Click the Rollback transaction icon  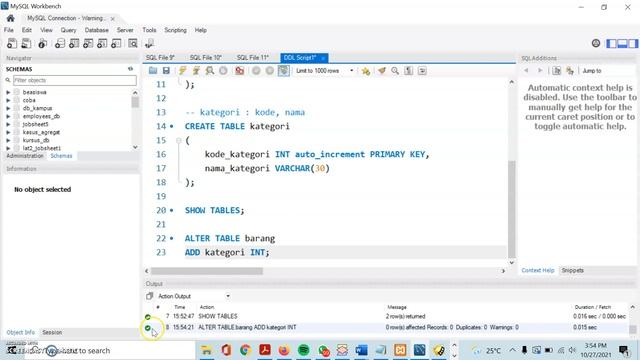270,71
